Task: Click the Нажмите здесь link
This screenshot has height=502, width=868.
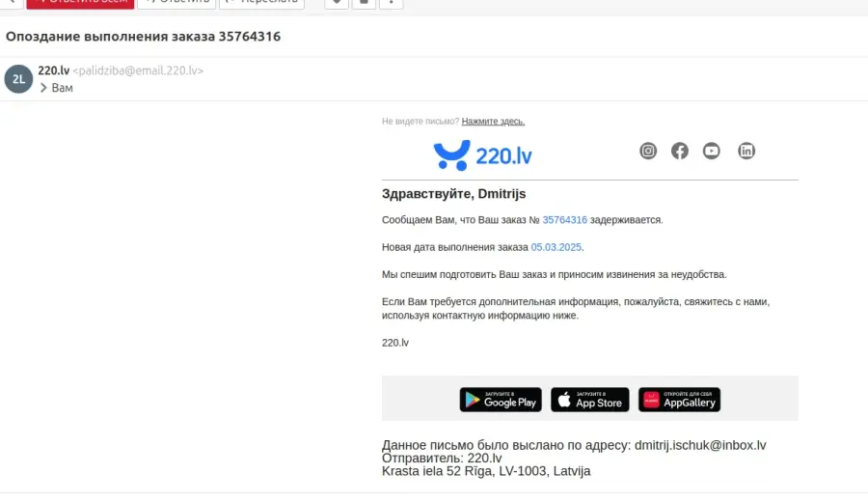Action: [493, 122]
